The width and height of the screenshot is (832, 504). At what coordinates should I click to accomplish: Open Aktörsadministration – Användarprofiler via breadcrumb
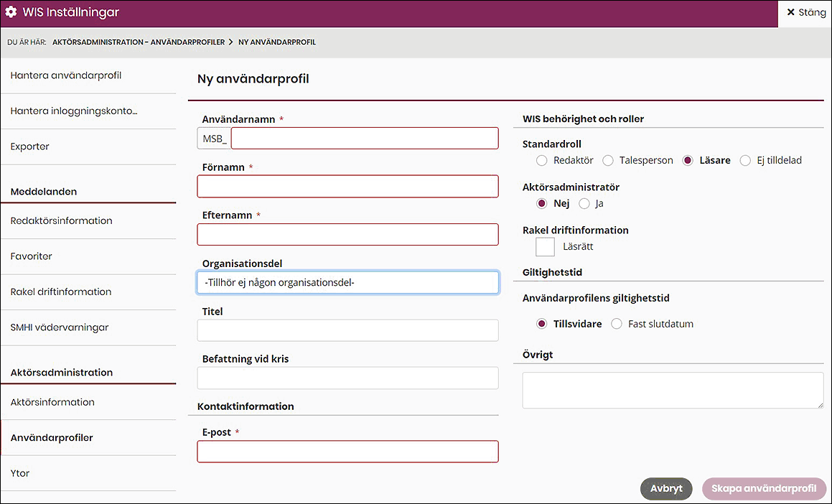(138, 42)
